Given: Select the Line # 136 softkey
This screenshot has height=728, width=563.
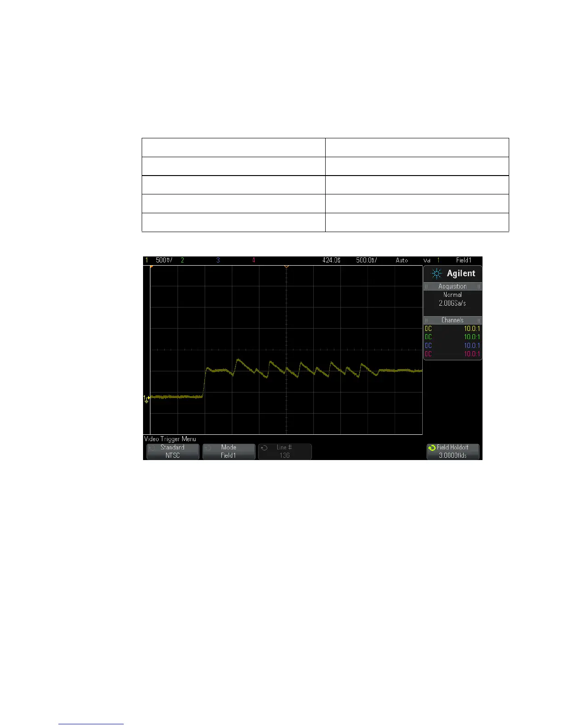Looking at the screenshot, I should 285,451.
